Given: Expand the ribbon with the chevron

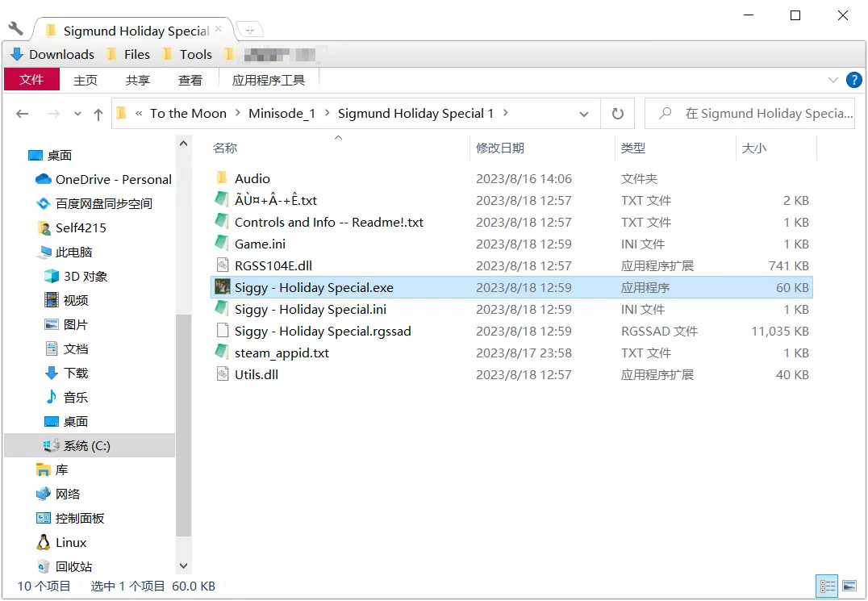Looking at the screenshot, I should click(x=833, y=80).
